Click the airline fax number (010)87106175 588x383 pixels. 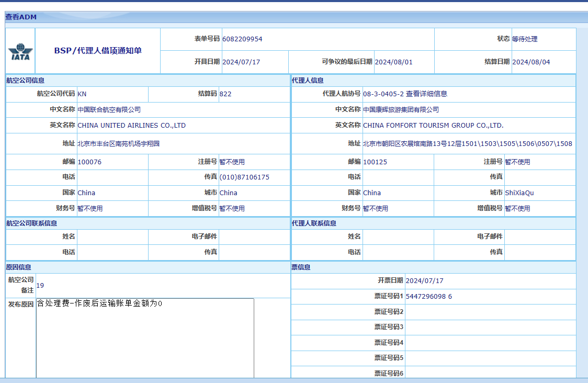pos(244,177)
